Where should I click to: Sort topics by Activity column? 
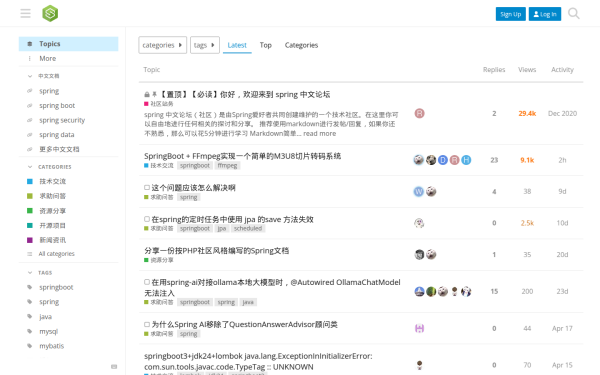(562, 70)
